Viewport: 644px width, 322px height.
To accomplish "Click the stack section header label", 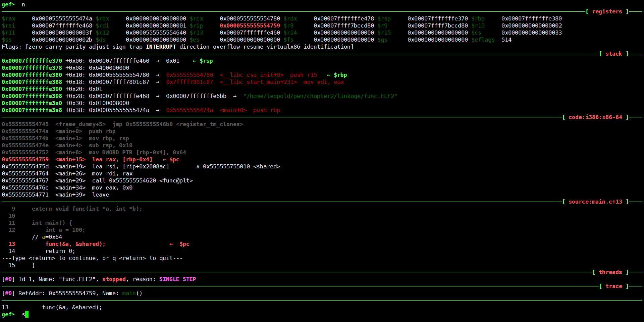I will click(613, 54).
